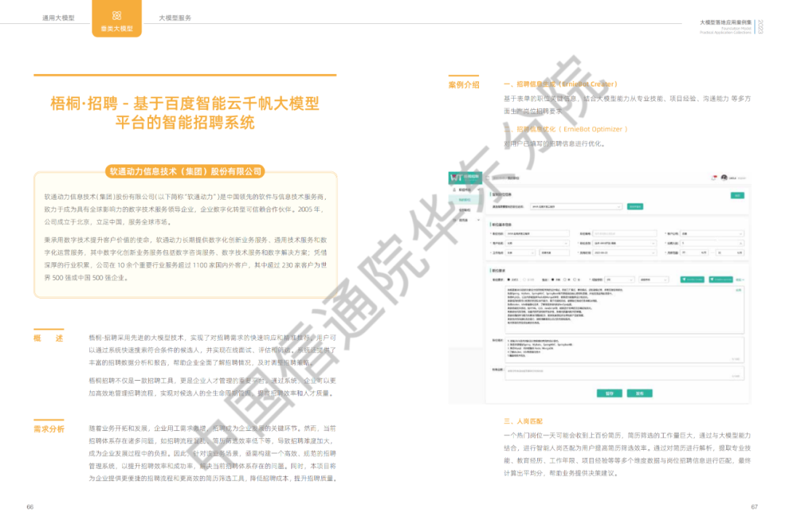785x532 pixels.
Task: Click the 概述 section heading
Action: pyautogui.click(x=49, y=338)
